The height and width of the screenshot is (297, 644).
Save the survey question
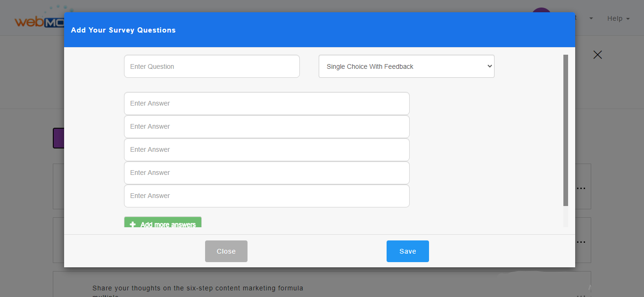408,251
